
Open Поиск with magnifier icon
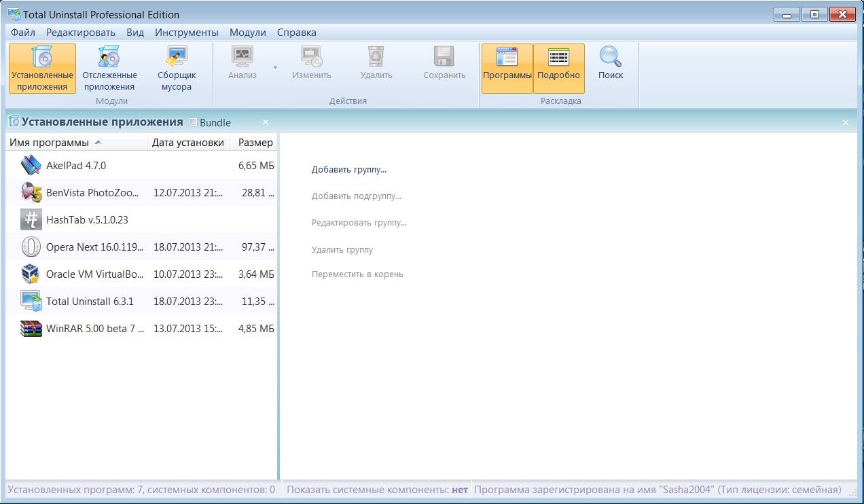click(611, 63)
